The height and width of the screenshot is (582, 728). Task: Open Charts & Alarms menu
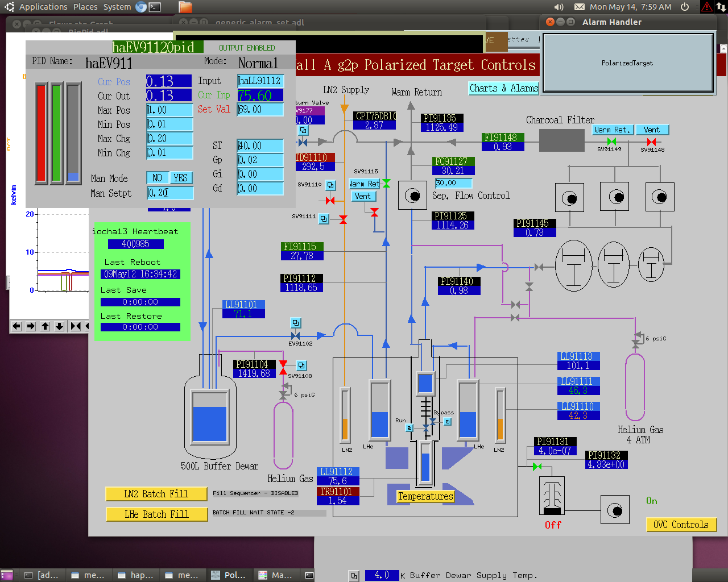click(x=503, y=88)
